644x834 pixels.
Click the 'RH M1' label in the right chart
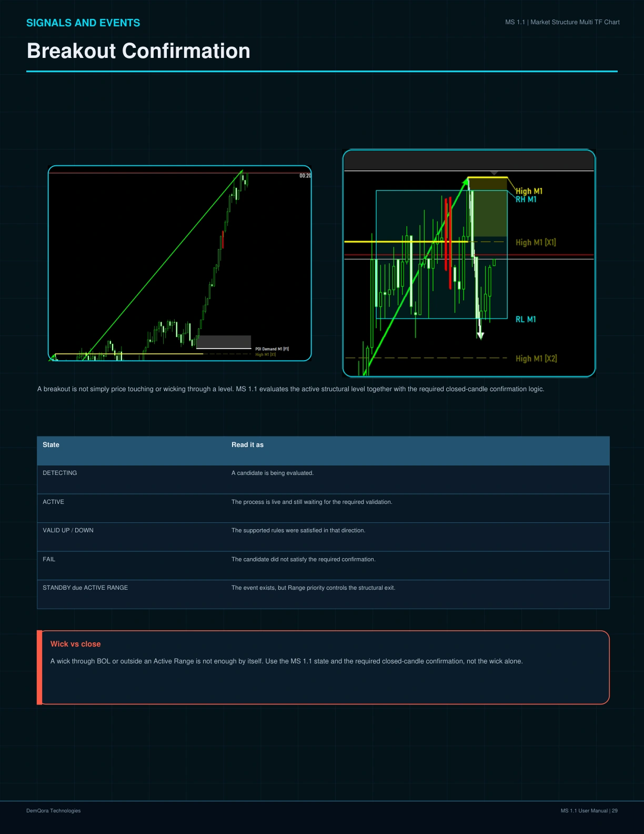(526, 200)
